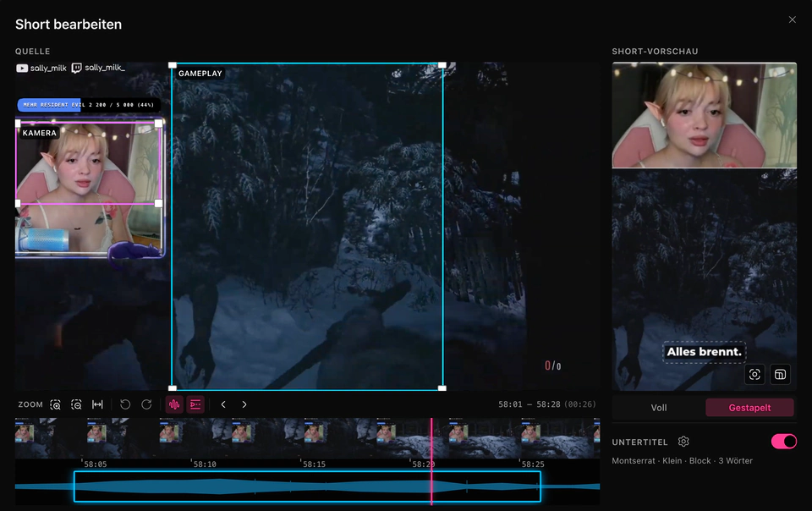
Task: Close the Short bearbeiten dialog
Action: 793,19
